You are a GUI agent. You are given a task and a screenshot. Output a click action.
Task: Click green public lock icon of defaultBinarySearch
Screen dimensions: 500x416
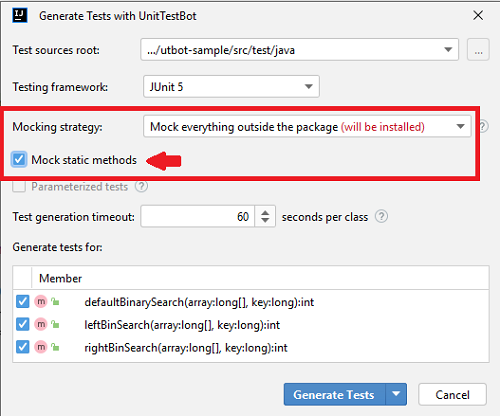pyautogui.click(x=55, y=302)
